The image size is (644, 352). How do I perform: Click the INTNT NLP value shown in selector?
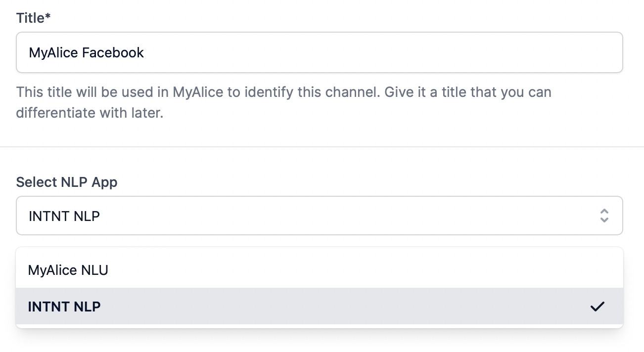click(64, 216)
